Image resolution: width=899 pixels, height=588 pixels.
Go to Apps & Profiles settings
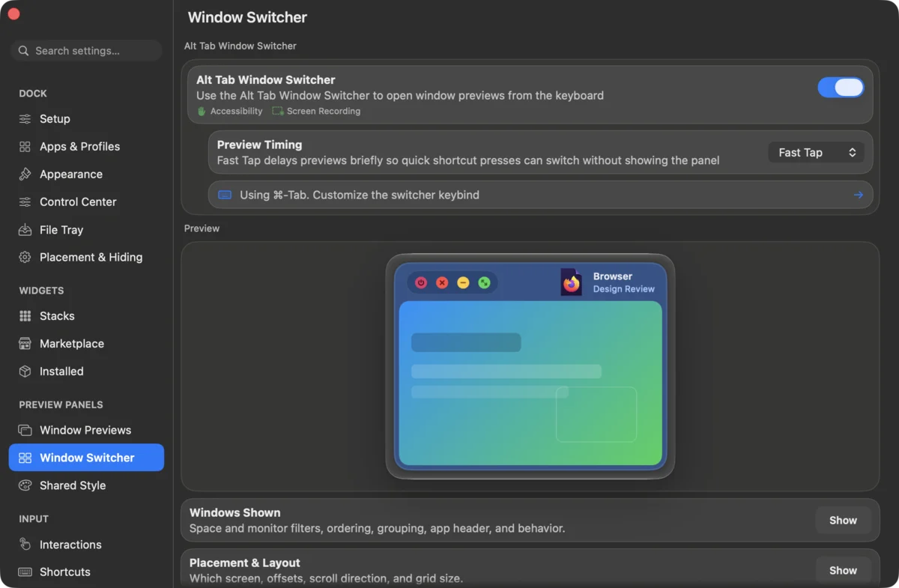point(86,147)
